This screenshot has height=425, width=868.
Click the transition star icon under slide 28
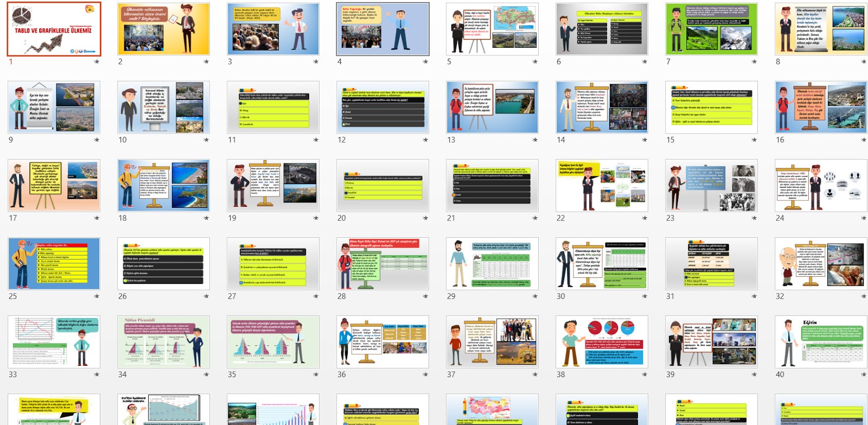[x=425, y=296]
